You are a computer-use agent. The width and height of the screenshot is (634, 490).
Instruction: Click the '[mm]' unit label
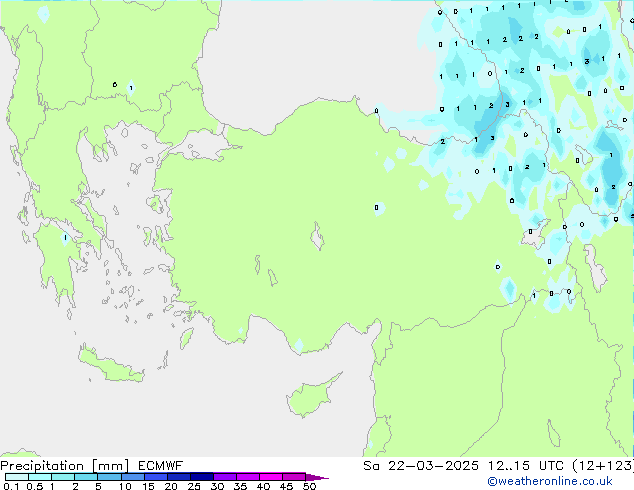click(x=111, y=466)
